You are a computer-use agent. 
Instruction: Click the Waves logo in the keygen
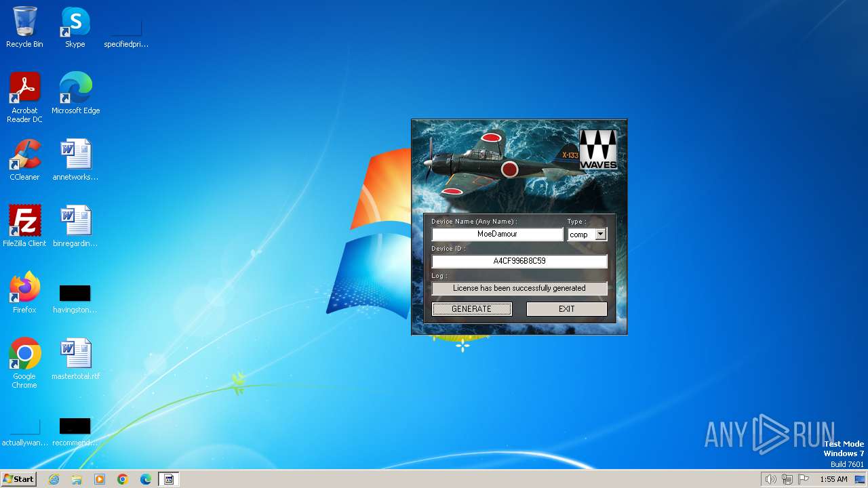click(x=598, y=149)
